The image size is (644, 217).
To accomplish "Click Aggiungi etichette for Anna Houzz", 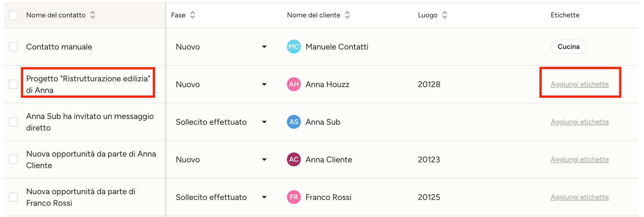I will [580, 84].
